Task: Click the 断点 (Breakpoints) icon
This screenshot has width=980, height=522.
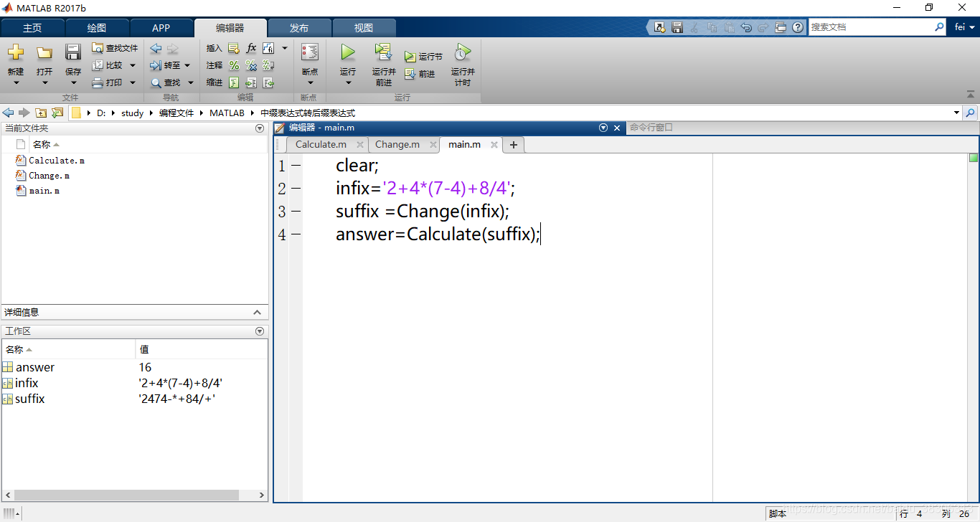Action: coord(310,52)
